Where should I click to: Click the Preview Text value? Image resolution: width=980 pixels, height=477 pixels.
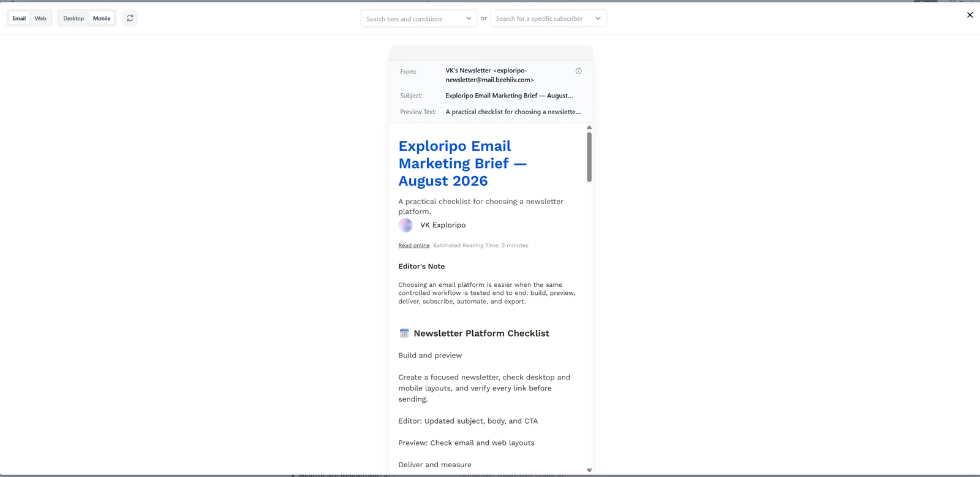(x=513, y=112)
